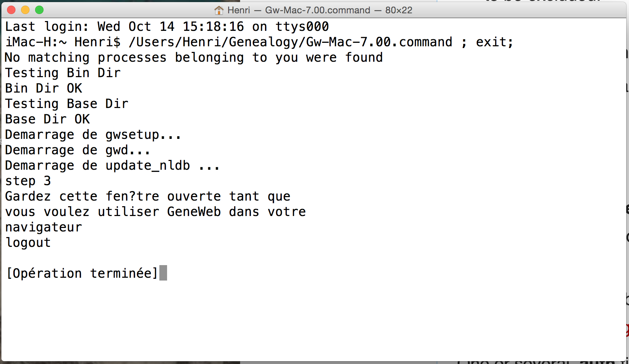Click 'Demarrage de gwsetup...' line

(x=93, y=135)
